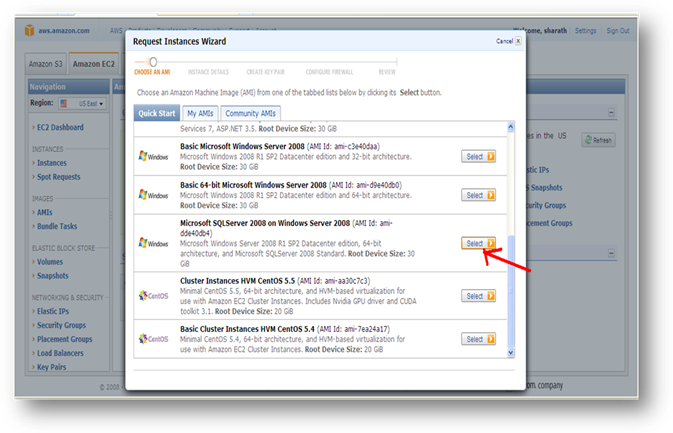Image resolution: width=673 pixels, height=433 pixels.
Task: Click the Basic Microsoft Windows Server 2008 title
Action: tap(242, 146)
